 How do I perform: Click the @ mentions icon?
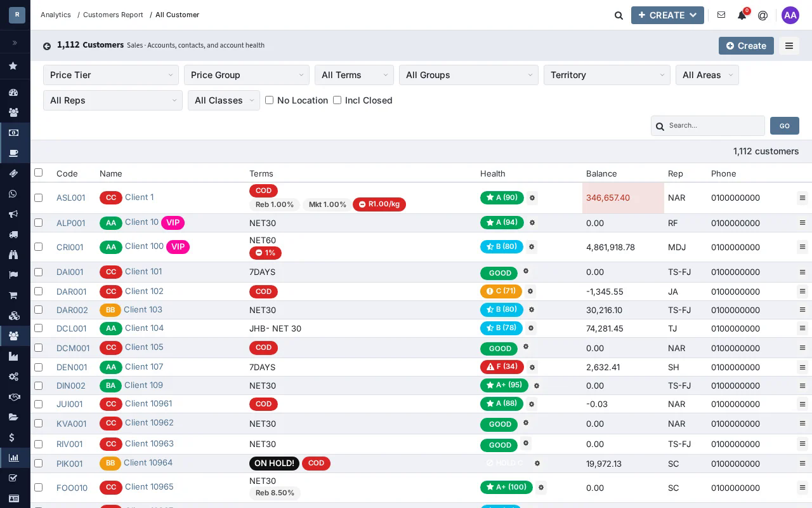pyautogui.click(x=763, y=15)
